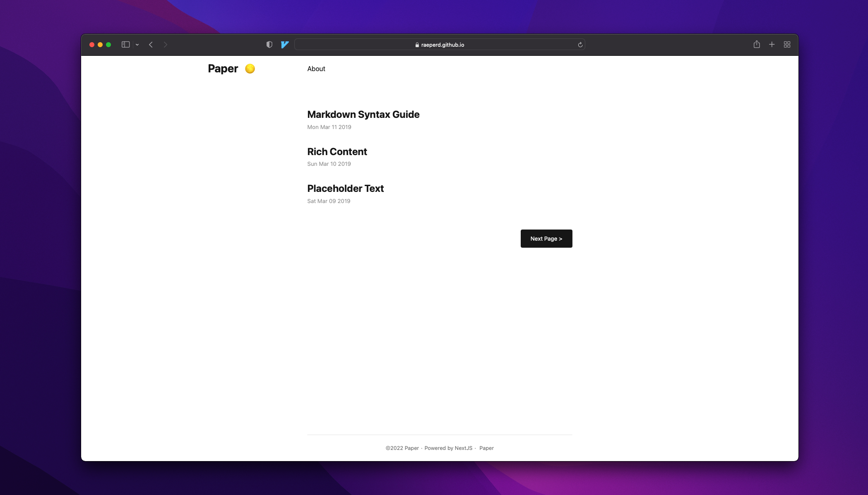
Task: Open the About page link
Action: (316, 69)
